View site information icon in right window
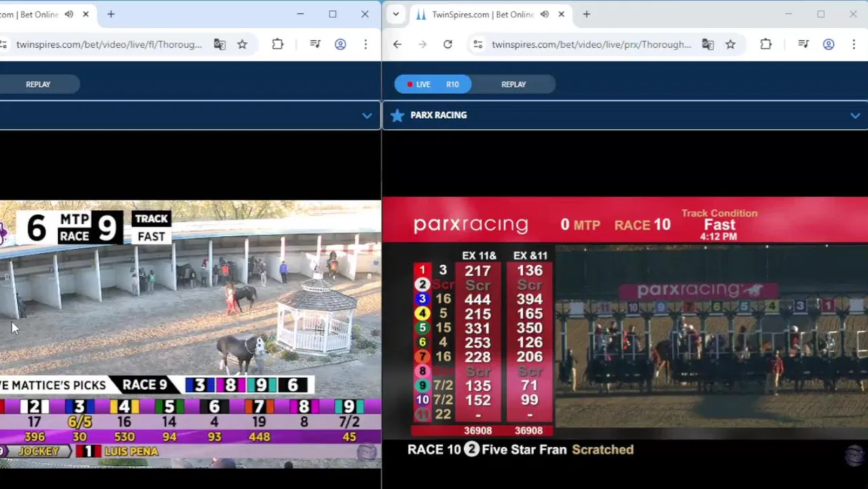 point(478,44)
